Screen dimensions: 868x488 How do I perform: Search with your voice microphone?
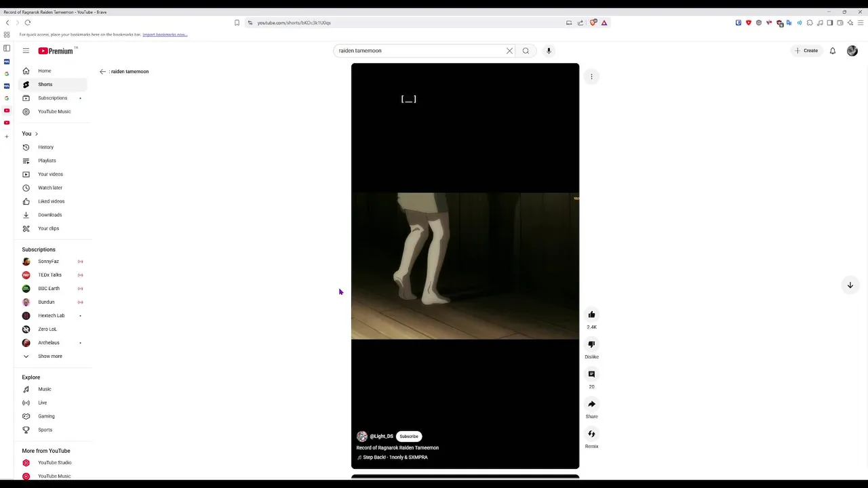click(549, 51)
